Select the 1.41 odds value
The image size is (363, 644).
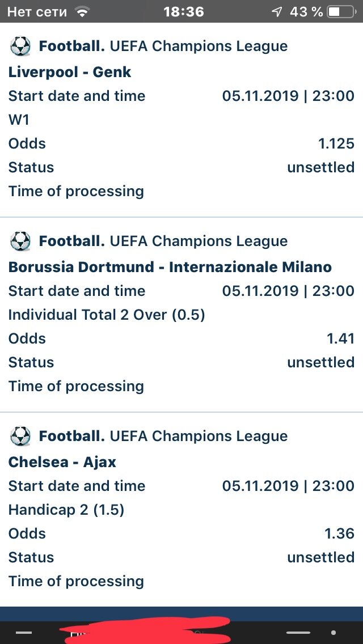tap(340, 339)
